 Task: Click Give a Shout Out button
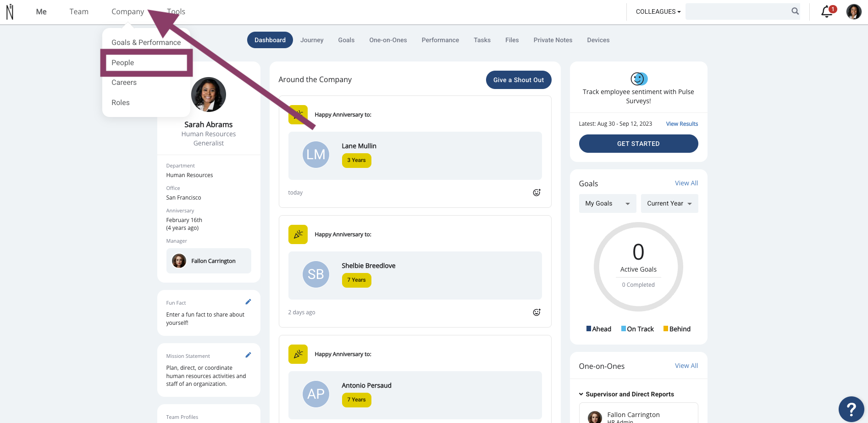coord(519,80)
